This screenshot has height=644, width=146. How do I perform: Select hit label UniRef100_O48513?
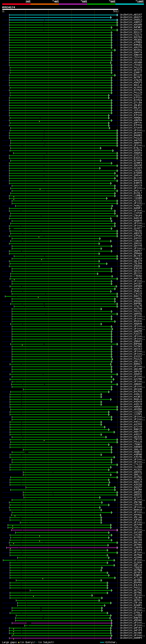point(131,20)
